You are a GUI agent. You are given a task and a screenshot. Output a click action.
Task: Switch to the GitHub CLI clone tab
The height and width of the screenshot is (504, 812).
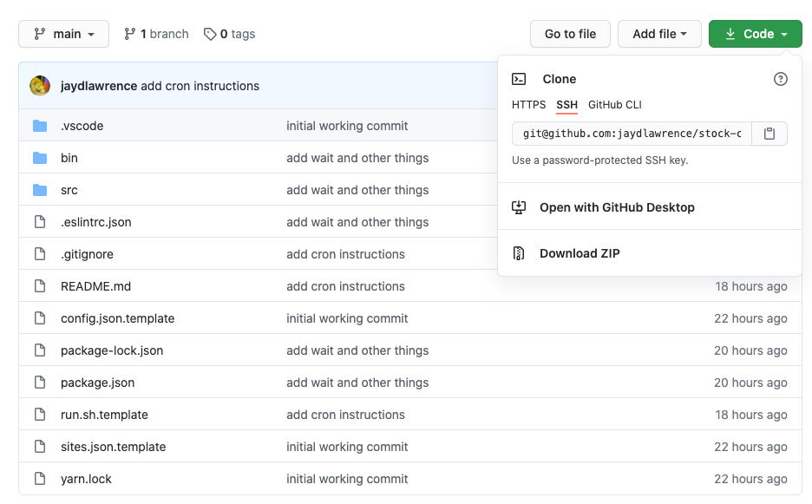point(615,105)
